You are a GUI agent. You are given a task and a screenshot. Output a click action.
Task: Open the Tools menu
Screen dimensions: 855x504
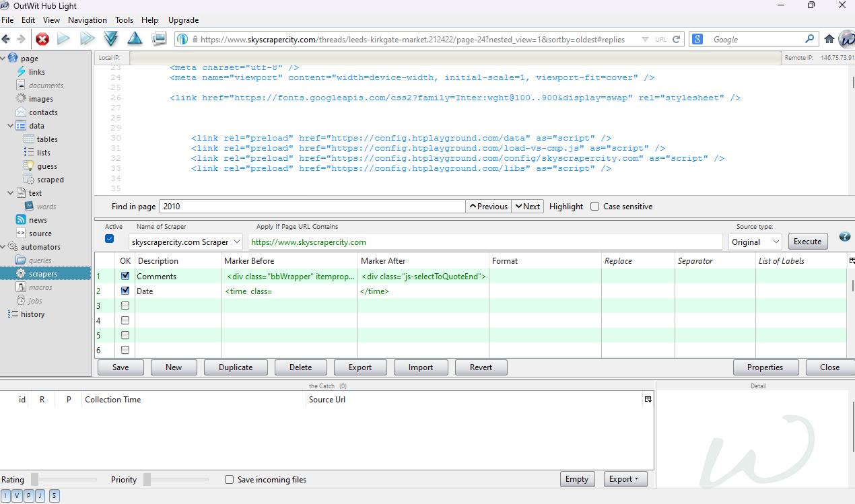coord(124,20)
